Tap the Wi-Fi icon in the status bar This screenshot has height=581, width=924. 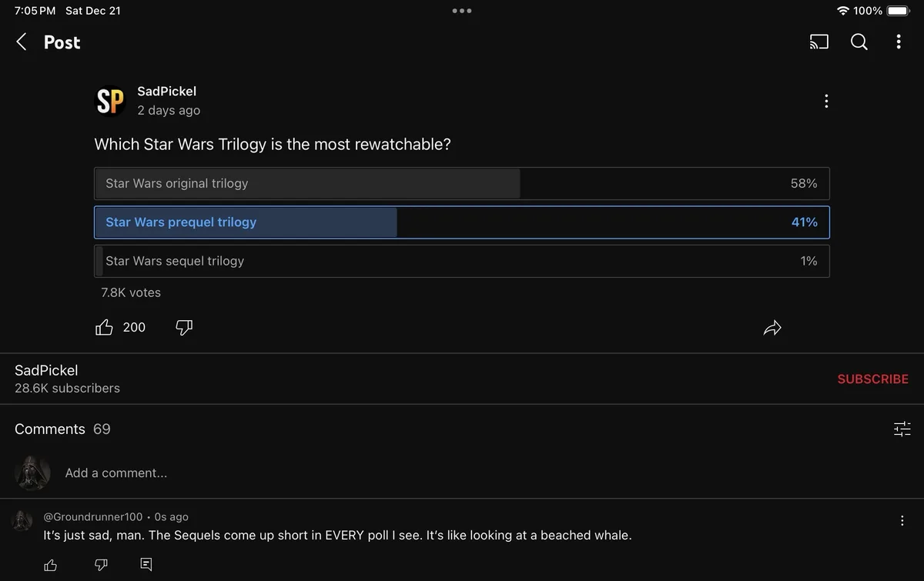pos(843,11)
